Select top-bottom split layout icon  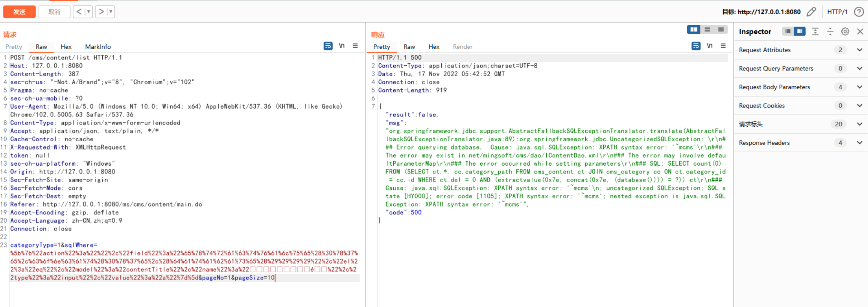[707, 30]
